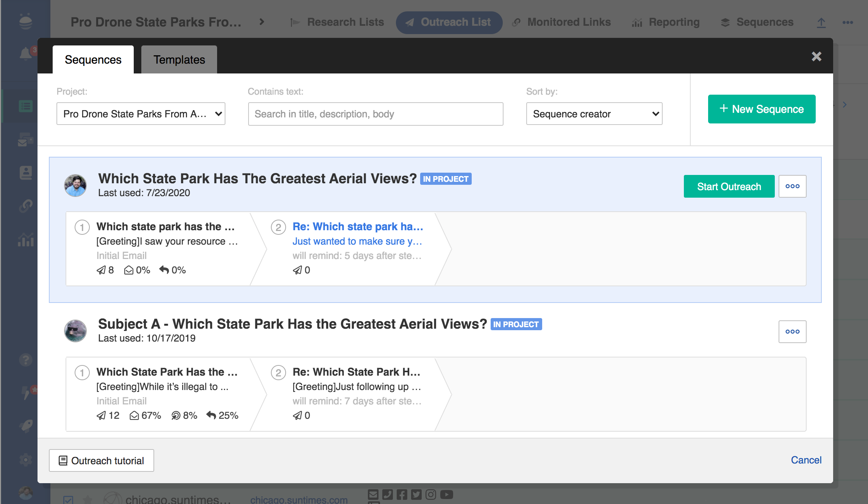The height and width of the screenshot is (504, 868).
Task: Open the three-dot menu for first sequence
Action: point(792,186)
